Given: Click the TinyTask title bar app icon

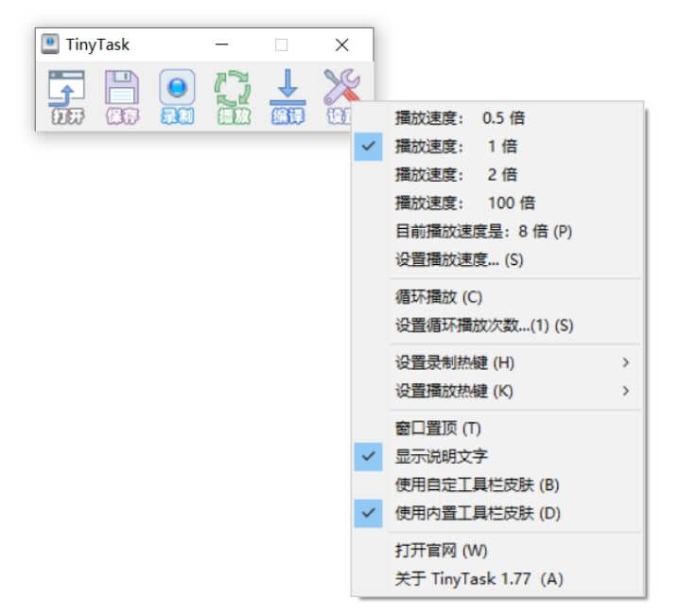Looking at the screenshot, I should 50,44.
